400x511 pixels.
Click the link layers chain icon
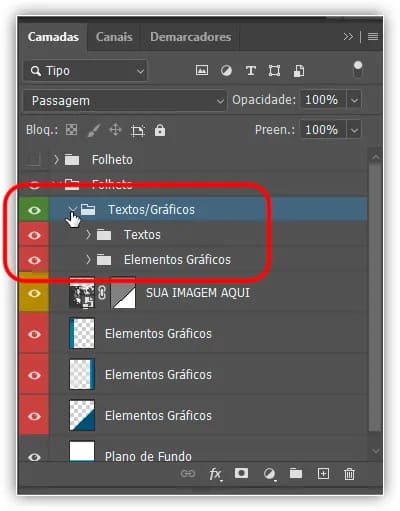tap(188, 473)
